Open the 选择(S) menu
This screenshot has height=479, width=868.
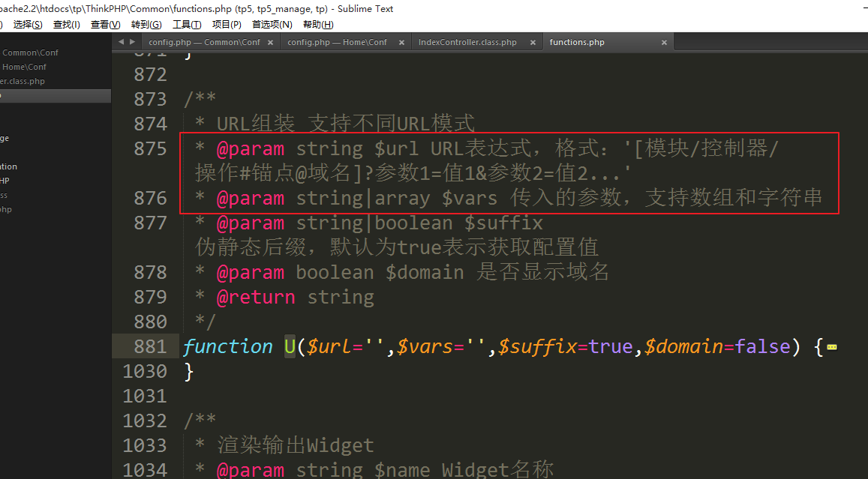point(28,25)
